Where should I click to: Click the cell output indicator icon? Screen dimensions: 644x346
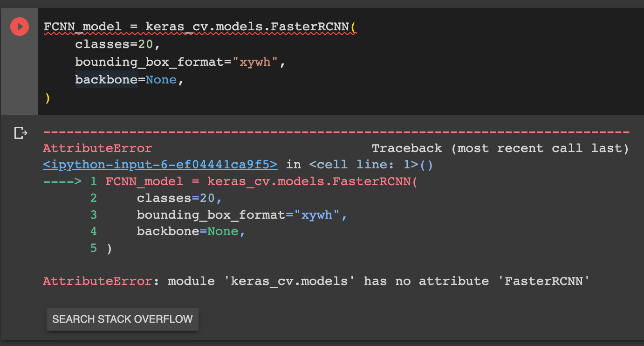pos(21,133)
